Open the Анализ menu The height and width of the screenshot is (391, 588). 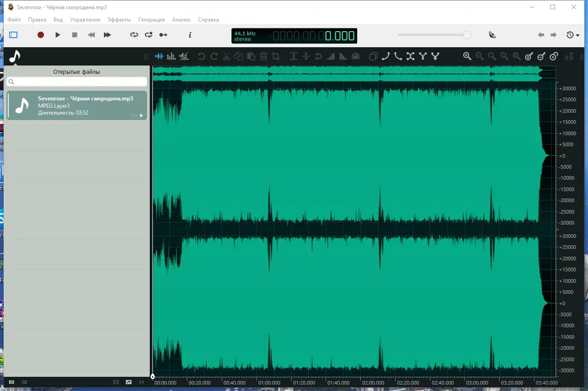pyautogui.click(x=181, y=20)
